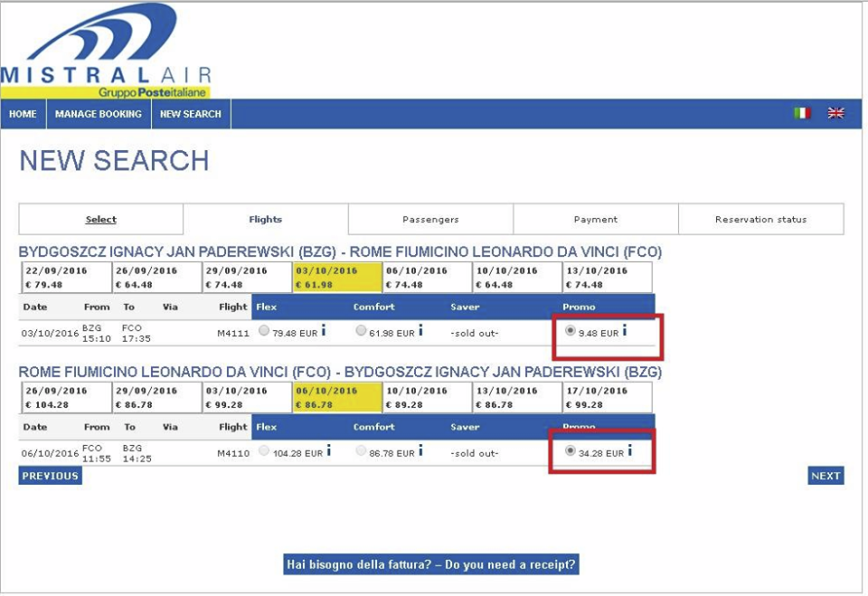
Task: Select the 79.48 EUR Flex fare radio
Action: pos(264,331)
